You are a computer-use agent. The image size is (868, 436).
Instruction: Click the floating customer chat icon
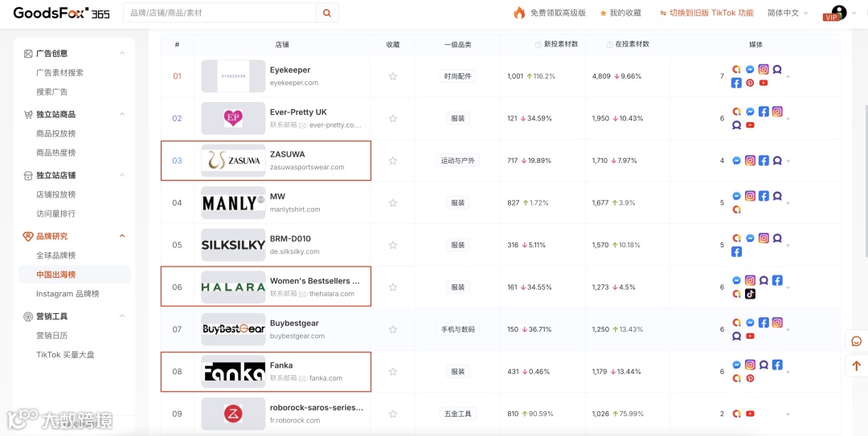857,340
